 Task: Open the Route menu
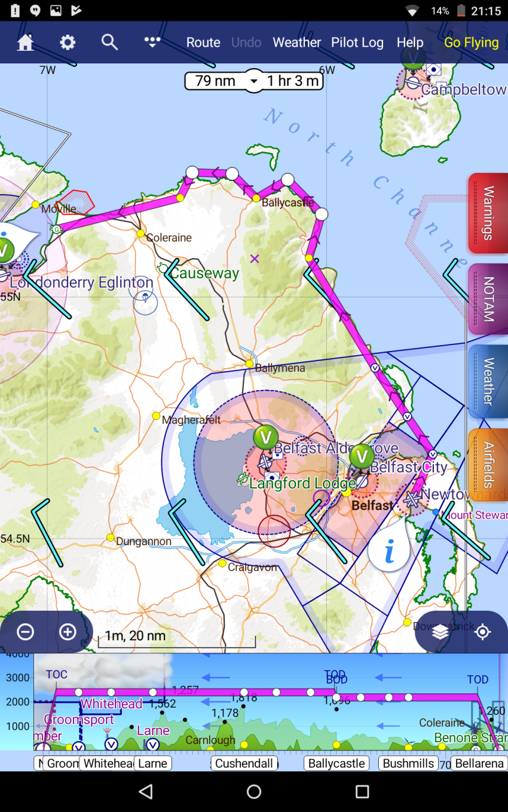(203, 42)
